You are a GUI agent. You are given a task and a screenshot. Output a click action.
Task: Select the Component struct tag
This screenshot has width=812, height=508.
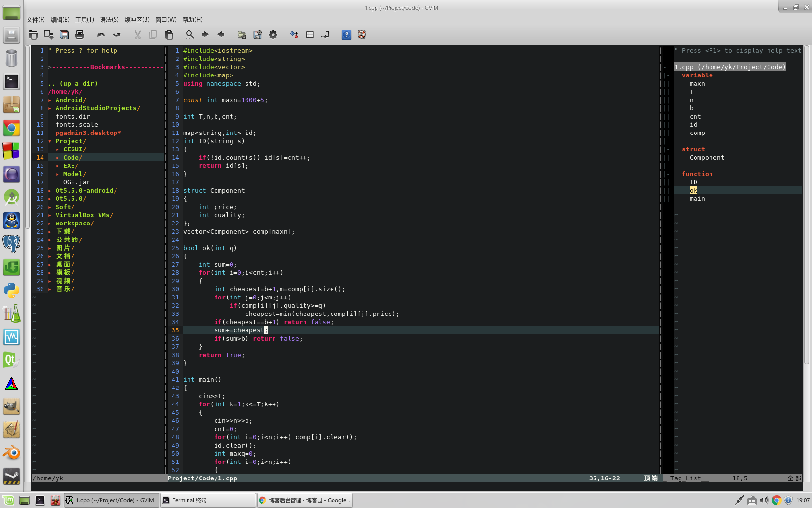(707, 158)
